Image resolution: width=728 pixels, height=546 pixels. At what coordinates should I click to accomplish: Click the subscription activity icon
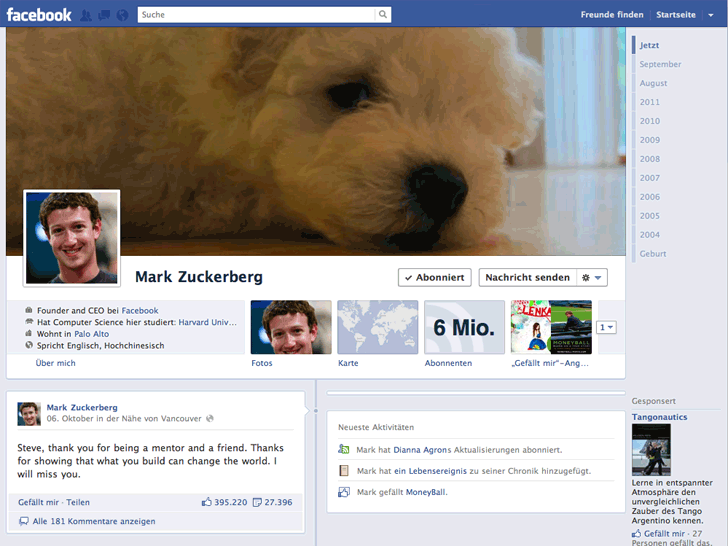click(x=344, y=449)
